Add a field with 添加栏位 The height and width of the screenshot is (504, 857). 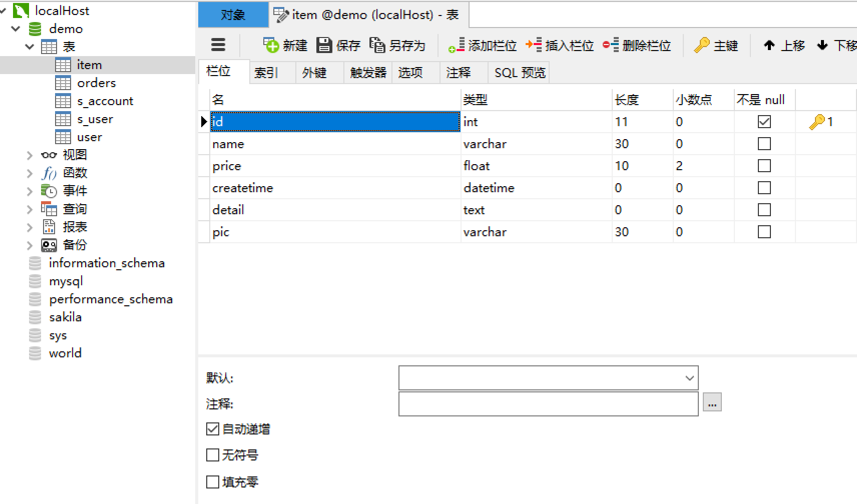tap(482, 45)
